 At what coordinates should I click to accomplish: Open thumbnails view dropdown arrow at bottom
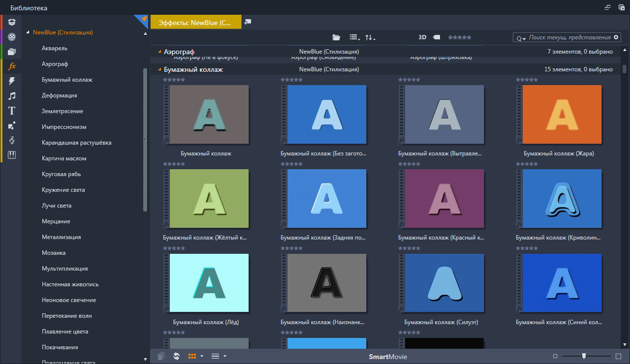tap(202, 356)
